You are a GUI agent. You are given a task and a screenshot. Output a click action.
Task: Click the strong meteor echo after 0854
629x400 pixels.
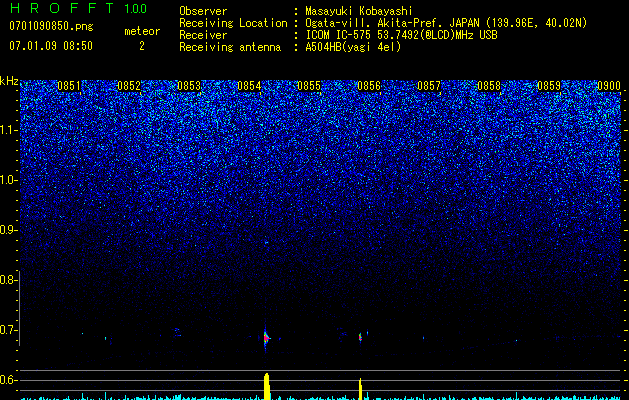pyautogui.click(x=266, y=337)
